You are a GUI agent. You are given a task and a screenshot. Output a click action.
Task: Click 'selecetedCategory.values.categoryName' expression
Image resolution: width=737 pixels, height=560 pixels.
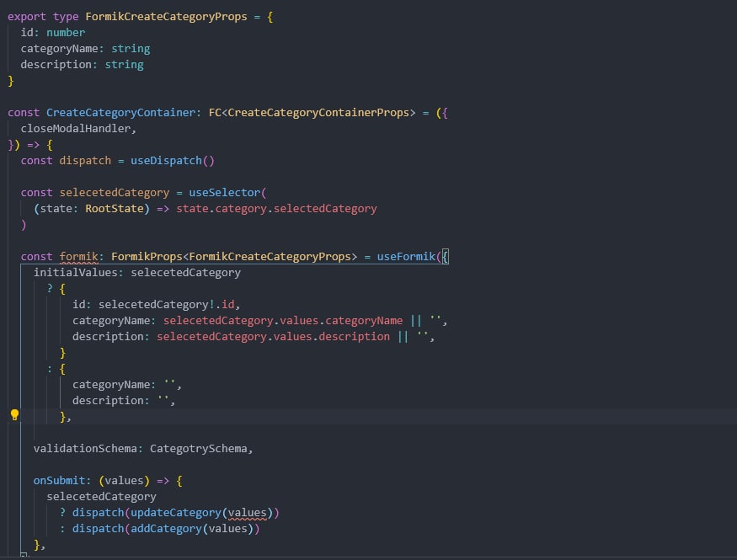coord(283,320)
